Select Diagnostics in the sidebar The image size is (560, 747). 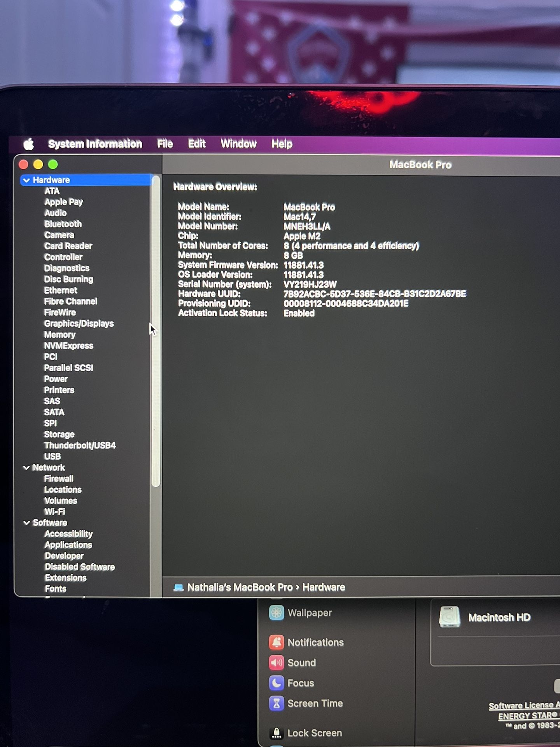(67, 268)
